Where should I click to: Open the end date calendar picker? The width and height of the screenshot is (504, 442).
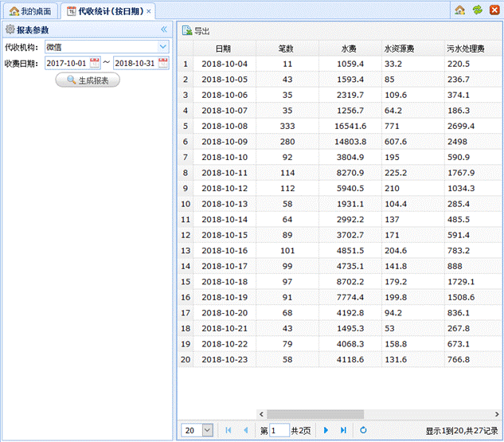tap(163, 63)
